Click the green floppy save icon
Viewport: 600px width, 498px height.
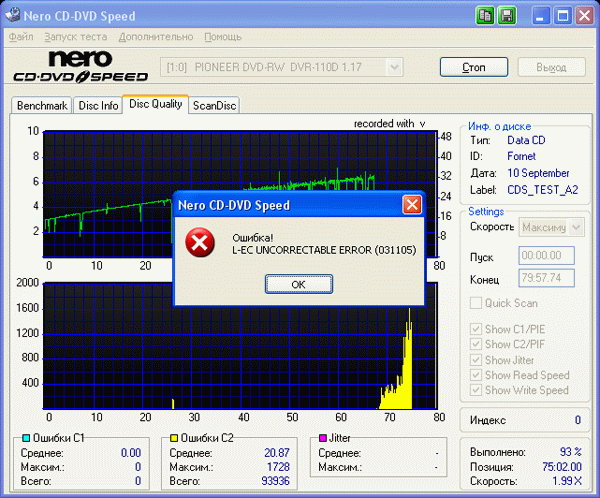coord(507,16)
